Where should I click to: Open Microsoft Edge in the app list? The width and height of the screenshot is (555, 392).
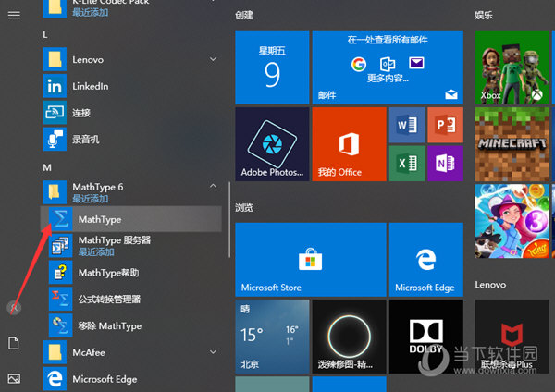(131, 379)
